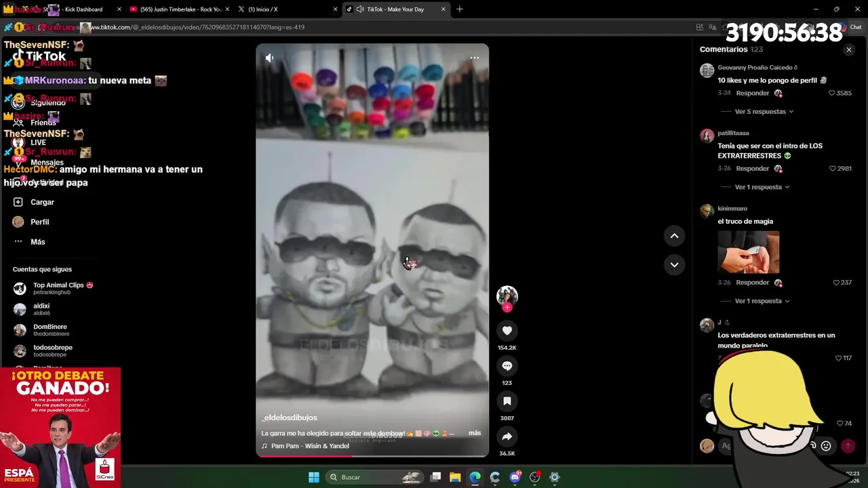The image size is (868, 488).
Task: Open _eldelosdibujos profile link on video
Action: coord(290,418)
